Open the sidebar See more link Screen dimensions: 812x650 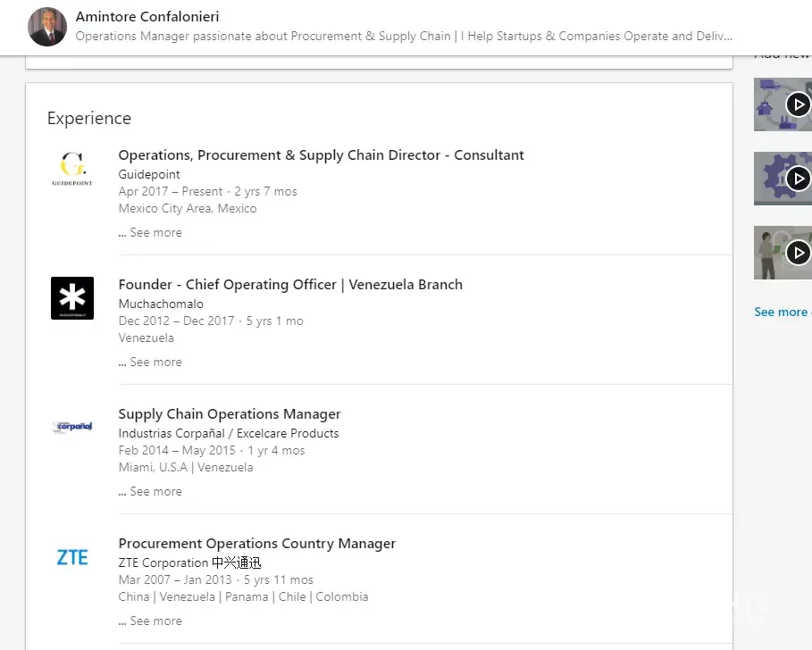pyautogui.click(x=782, y=312)
